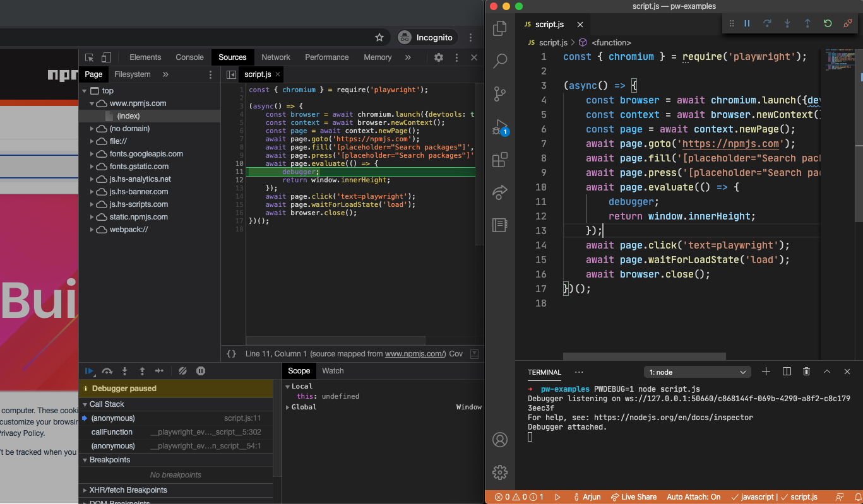Deactivate breakpoints in DevTools
The height and width of the screenshot is (504, 863).
click(x=182, y=371)
